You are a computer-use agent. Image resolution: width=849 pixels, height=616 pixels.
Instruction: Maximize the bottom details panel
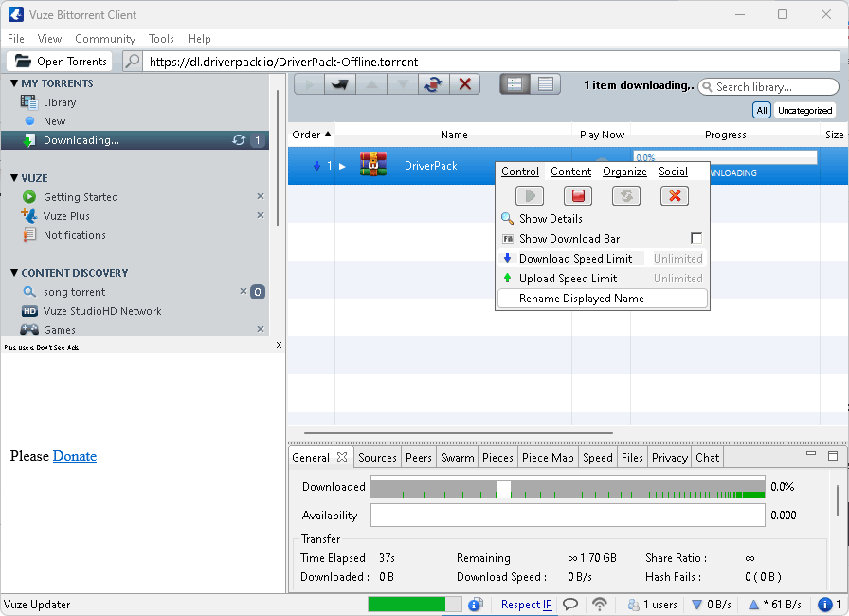point(833,456)
